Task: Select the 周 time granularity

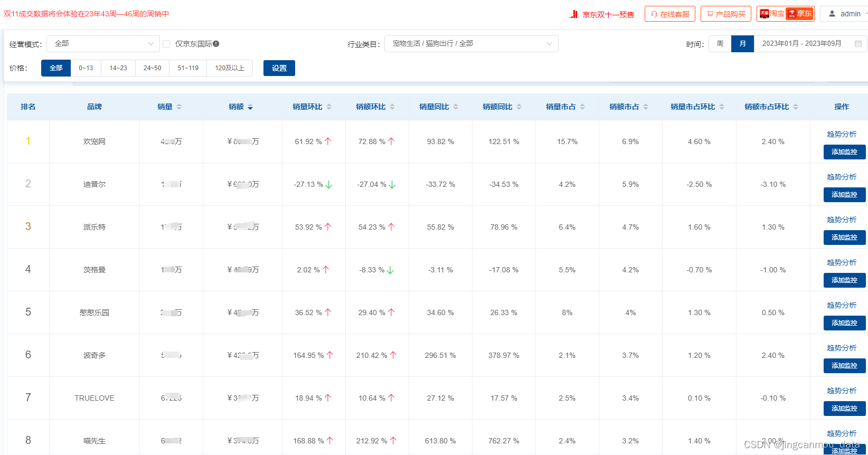Action: [x=720, y=44]
